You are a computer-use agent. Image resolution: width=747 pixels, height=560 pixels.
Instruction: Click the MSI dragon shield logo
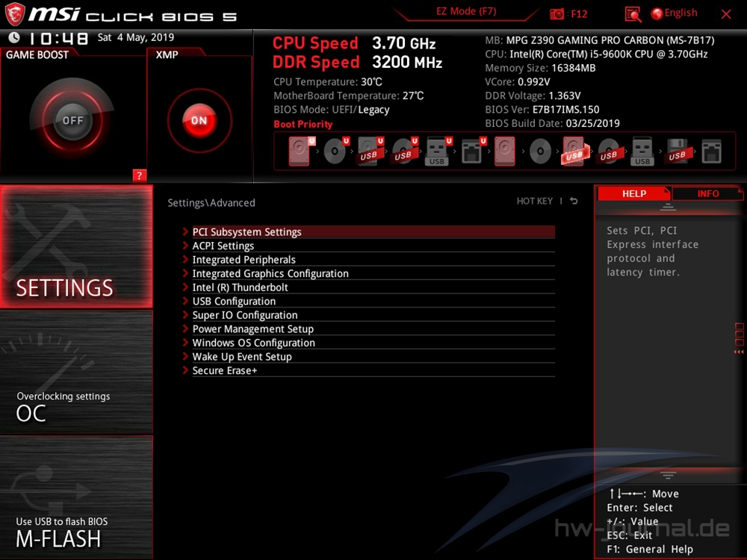(x=15, y=14)
